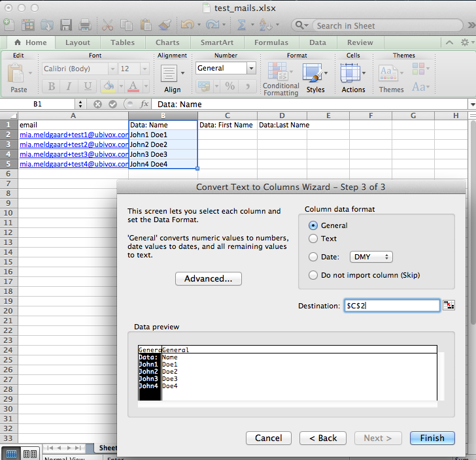Click the < Back button in wizard

click(x=323, y=438)
